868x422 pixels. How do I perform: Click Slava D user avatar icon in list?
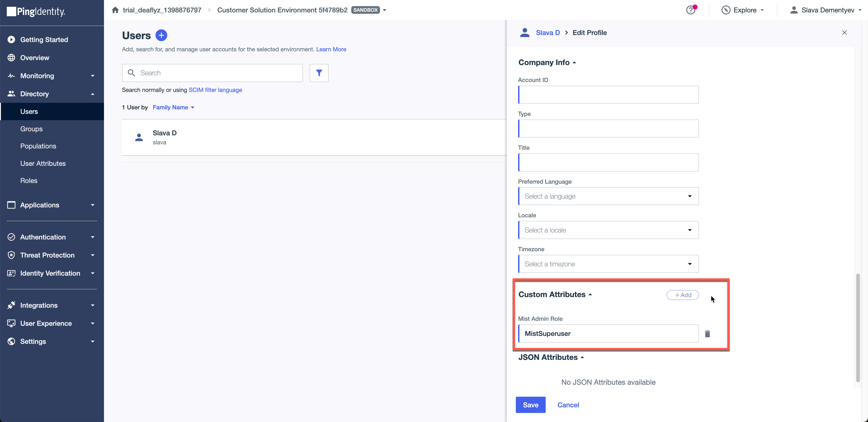139,137
